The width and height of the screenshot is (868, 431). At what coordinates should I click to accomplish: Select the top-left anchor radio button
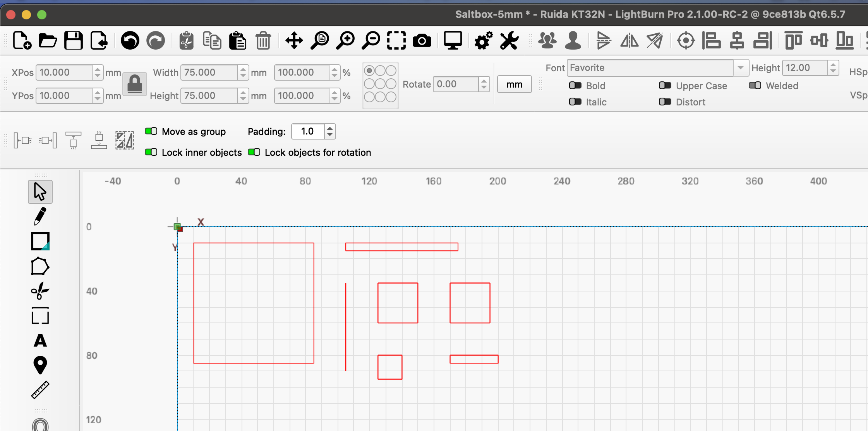pos(369,71)
